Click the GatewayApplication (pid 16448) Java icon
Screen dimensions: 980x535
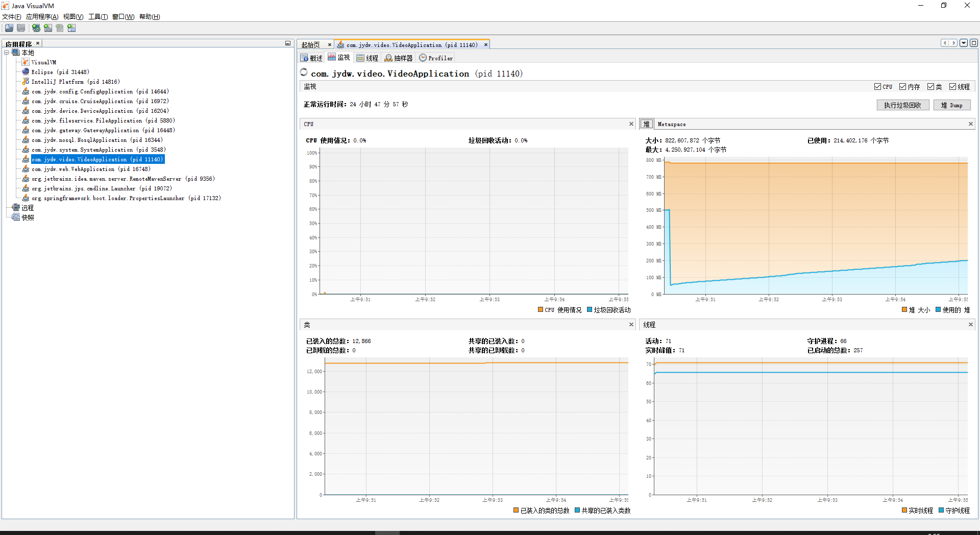tap(26, 130)
